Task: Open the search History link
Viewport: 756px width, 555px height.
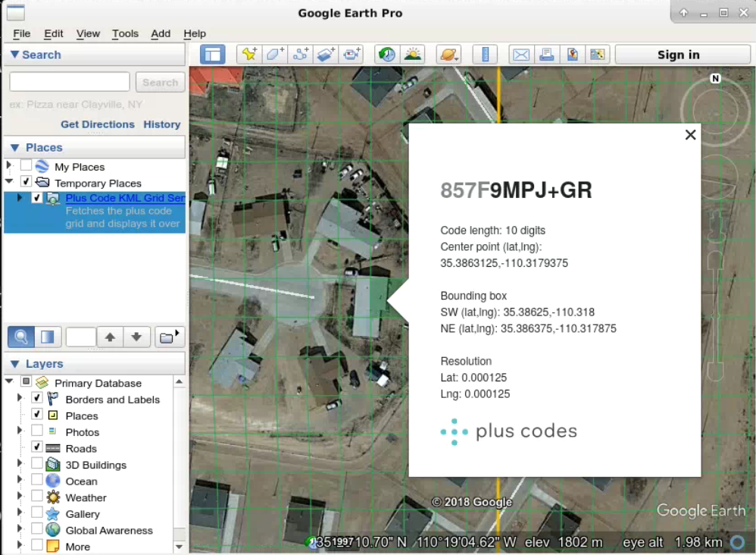Action: tap(162, 124)
